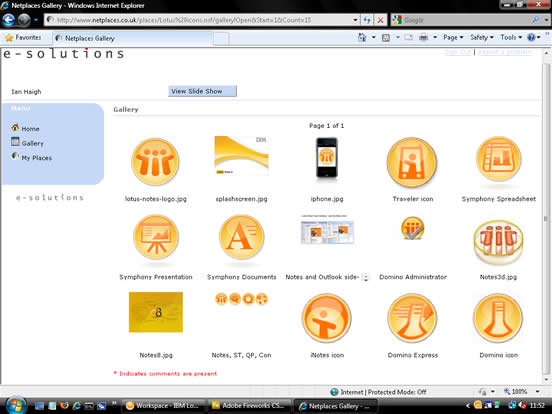Click the Home house icon in sidebar
The height and width of the screenshot is (414, 552).
coord(15,127)
